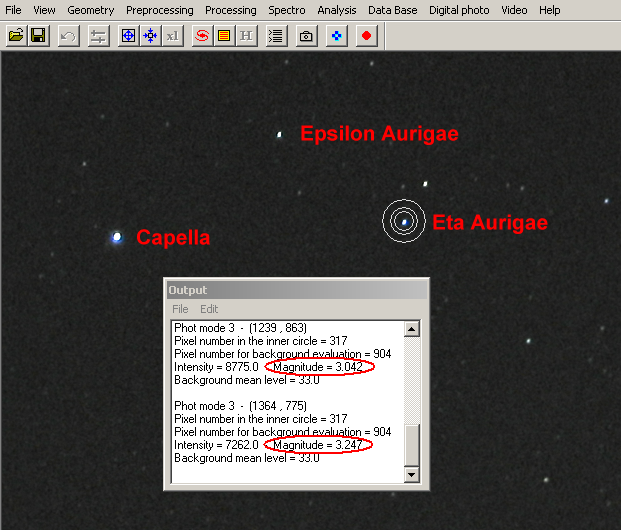Open the Output window's File menu

click(x=181, y=309)
